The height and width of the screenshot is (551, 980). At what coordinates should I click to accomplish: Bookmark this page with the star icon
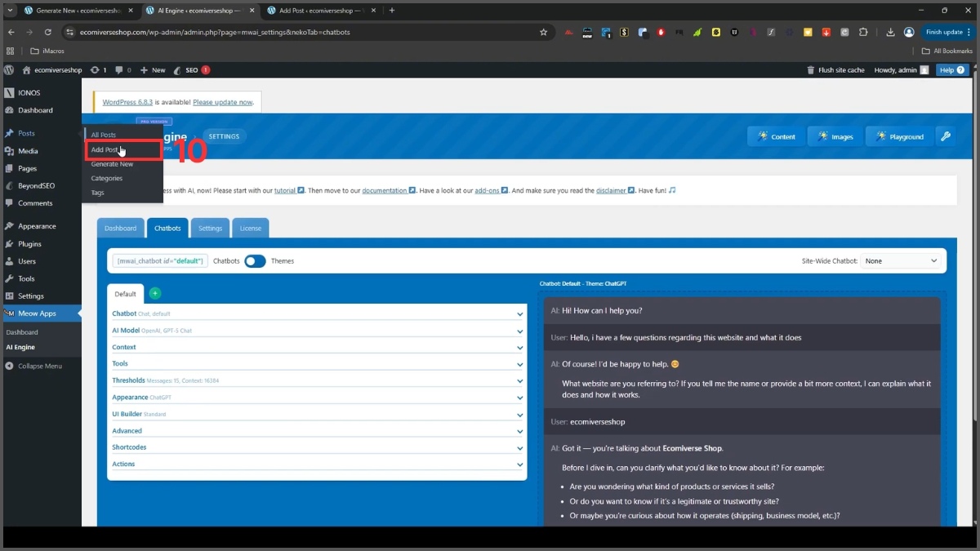point(543,33)
